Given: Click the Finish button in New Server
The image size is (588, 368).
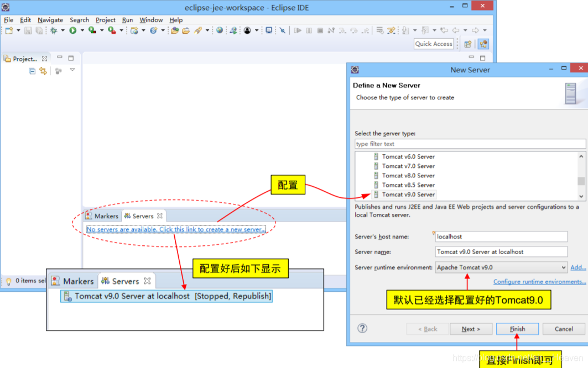Looking at the screenshot, I should (517, 329).
